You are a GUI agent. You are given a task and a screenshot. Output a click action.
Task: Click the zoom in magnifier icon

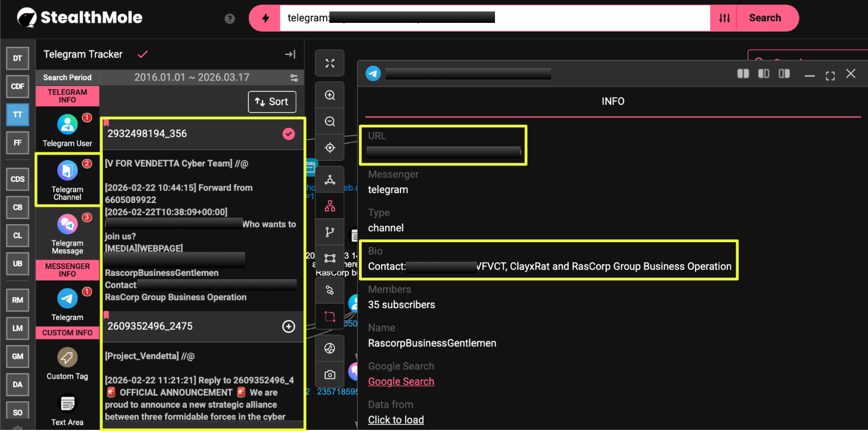pyautogui.click(x=329, y=95)
